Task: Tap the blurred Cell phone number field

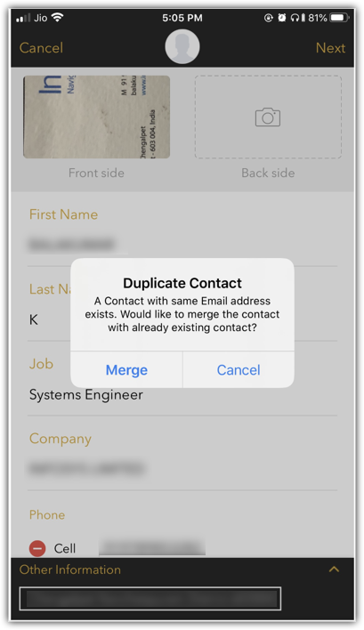Action: 152,548
